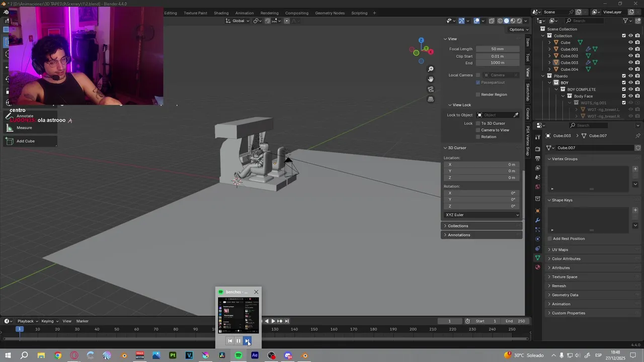644x362 pixels.
Task: Expand UV Maps section
Action: pos(560,250)
